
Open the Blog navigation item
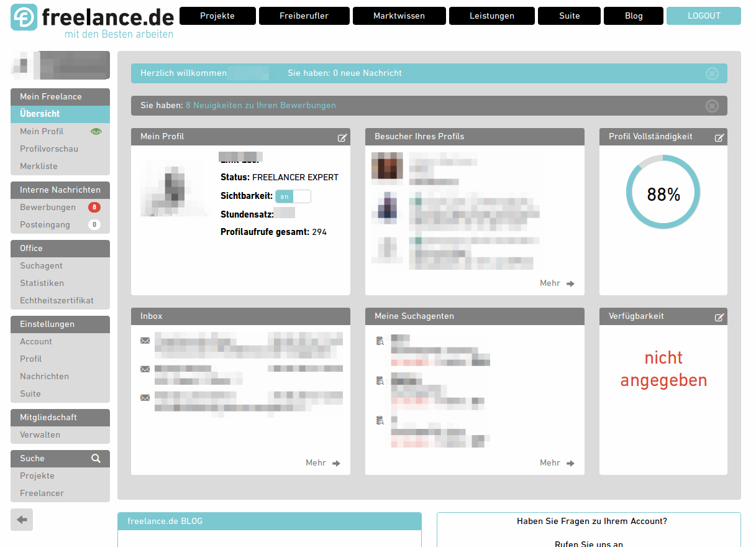634,16
